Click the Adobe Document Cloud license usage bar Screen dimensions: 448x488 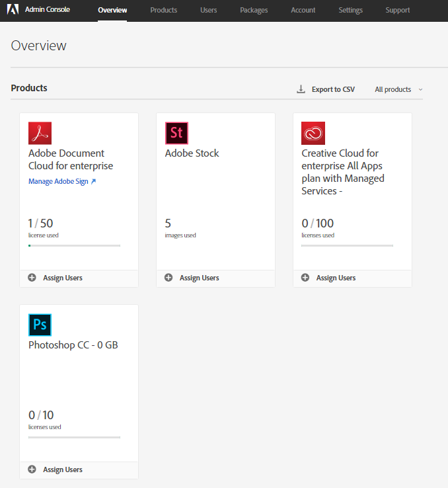tap(74, 245)
